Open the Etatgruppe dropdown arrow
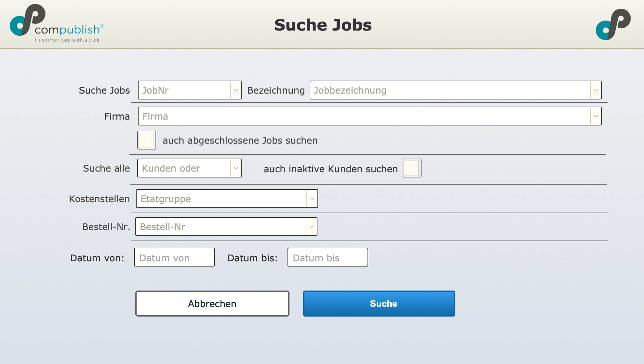 pyautogui.click(x=312, y=199)
